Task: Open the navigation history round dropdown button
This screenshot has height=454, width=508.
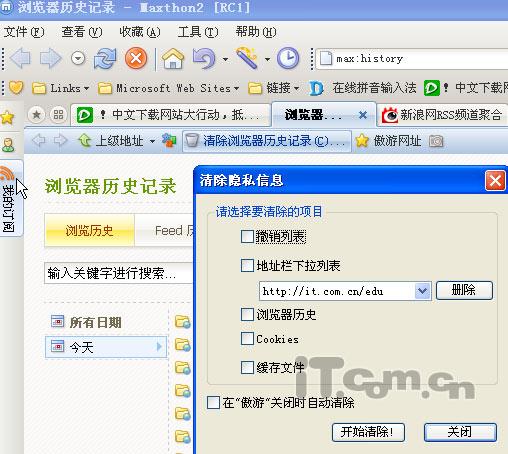Action: (x=78, y=59)
